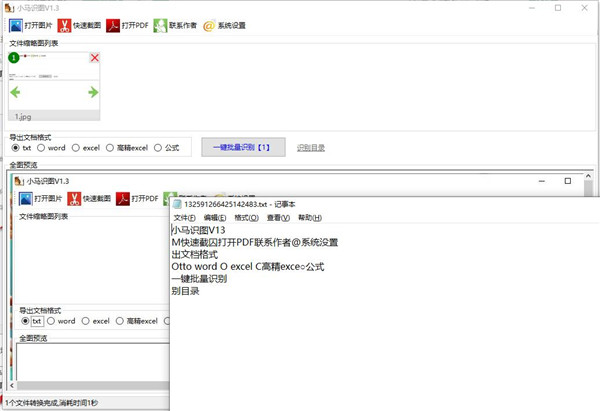Choose the 公式 formula export option
The image size is (600, 411).
point(158,148)
